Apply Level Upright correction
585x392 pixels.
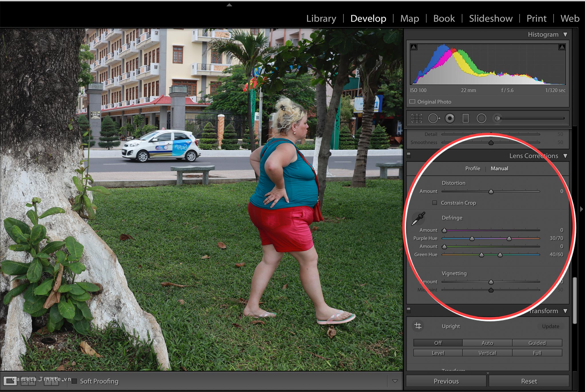coord(438,353)
